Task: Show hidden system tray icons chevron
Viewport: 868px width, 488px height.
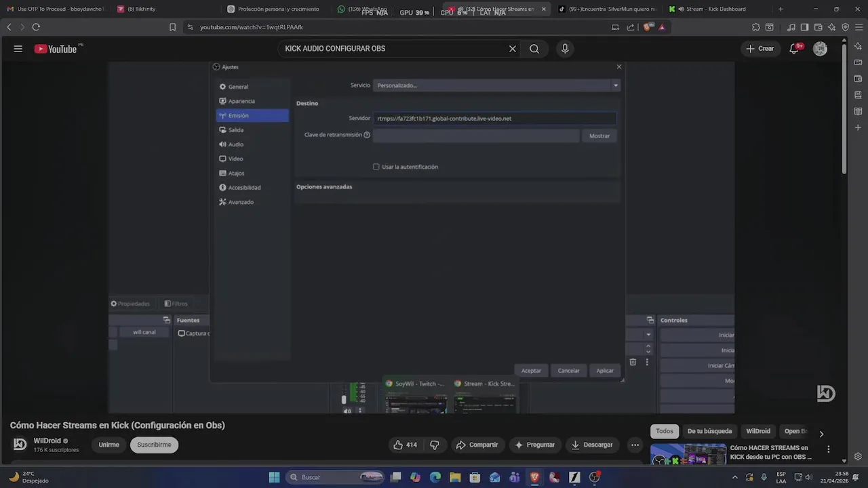Action: (735, 477)
